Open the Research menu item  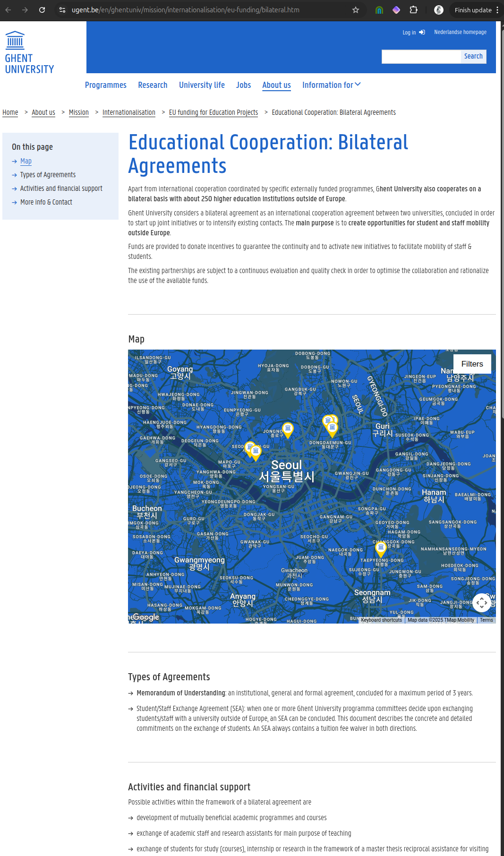point(153,85)
